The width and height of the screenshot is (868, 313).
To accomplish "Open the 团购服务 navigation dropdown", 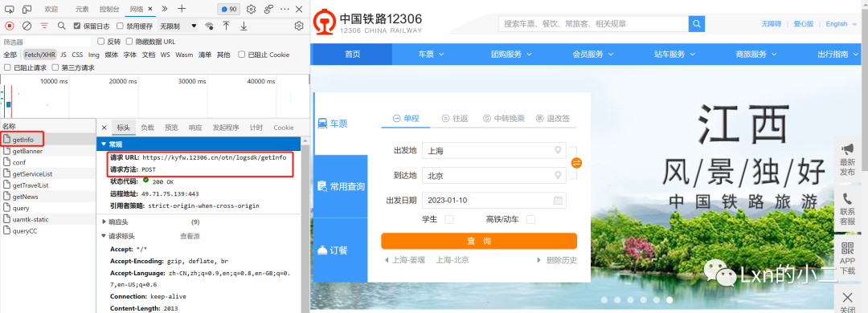I will click(x=511, y=55).
